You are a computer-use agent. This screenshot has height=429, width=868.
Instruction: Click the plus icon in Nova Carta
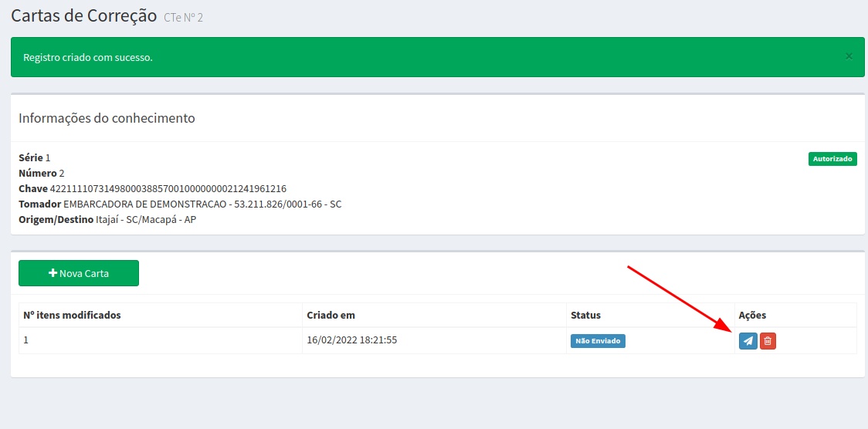(53, 273)
